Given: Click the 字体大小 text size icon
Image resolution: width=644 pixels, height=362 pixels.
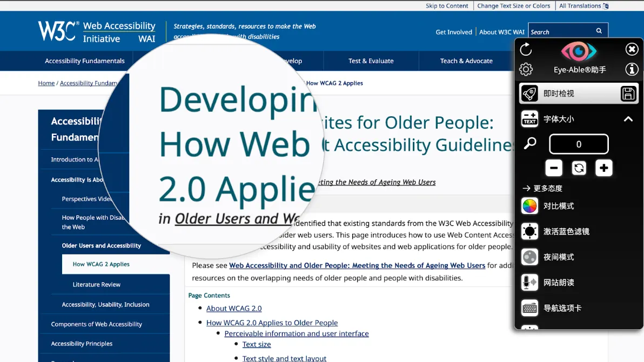Looking at the screenshot, I should [x=529, y=119].
